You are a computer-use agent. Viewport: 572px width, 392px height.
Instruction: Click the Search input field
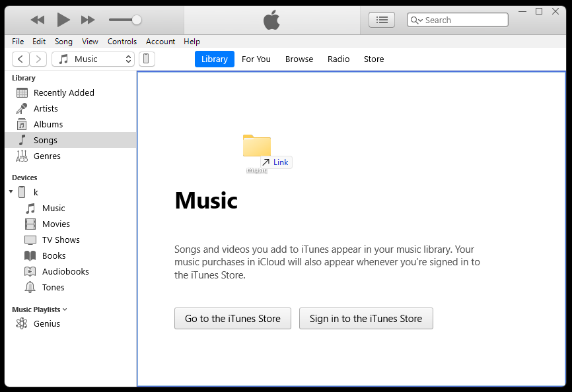click(x=458, y=20)
